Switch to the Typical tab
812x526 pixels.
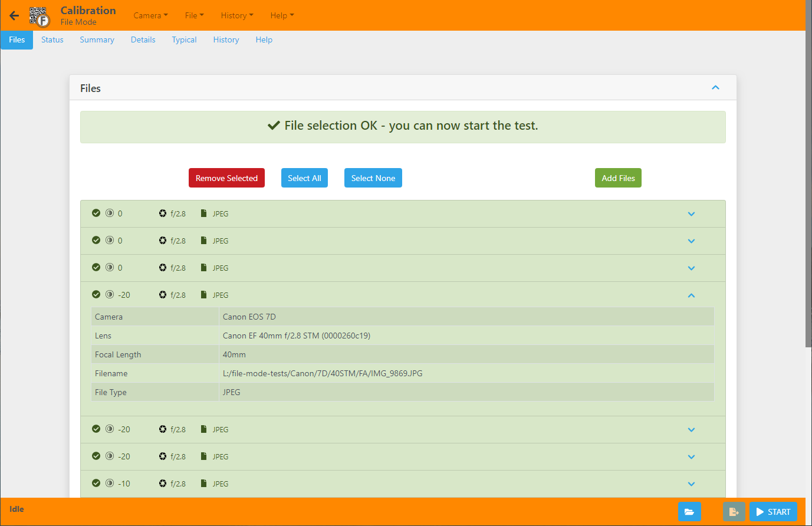point(185,40)
